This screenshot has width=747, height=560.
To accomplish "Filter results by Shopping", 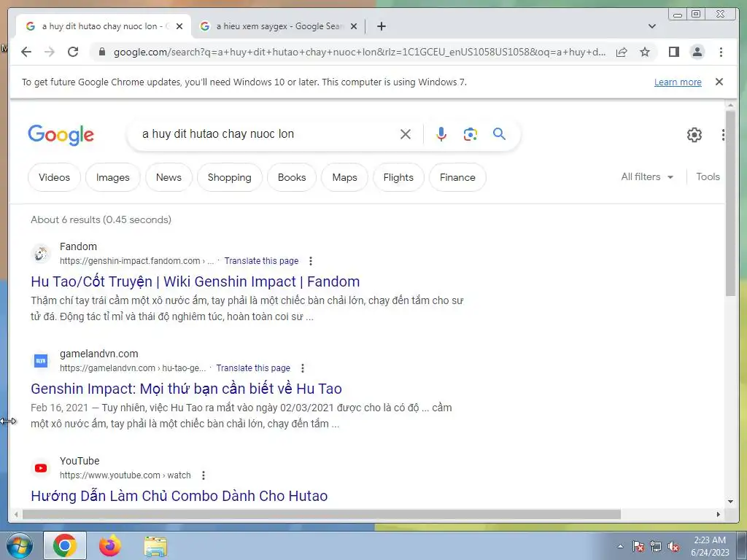I will click(x=230, y=177).
